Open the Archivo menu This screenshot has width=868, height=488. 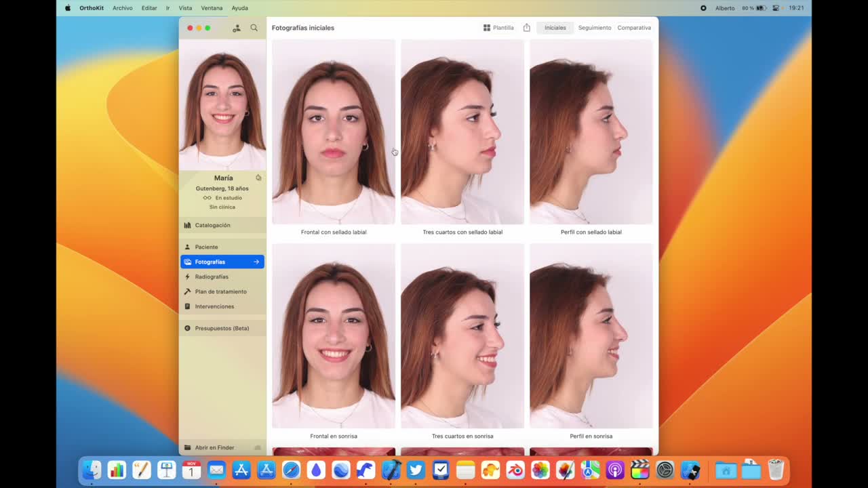point(123,8)
